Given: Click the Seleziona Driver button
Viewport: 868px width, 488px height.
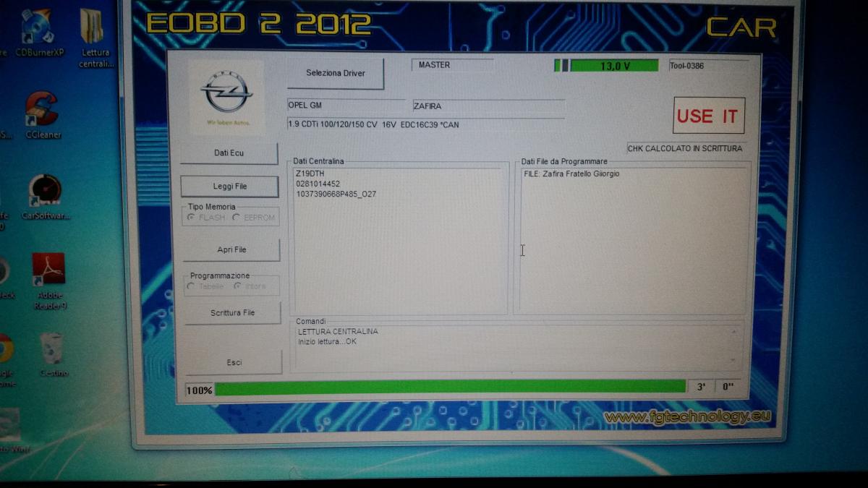Looking at the screenshot, I should click(x=335, y=73).
